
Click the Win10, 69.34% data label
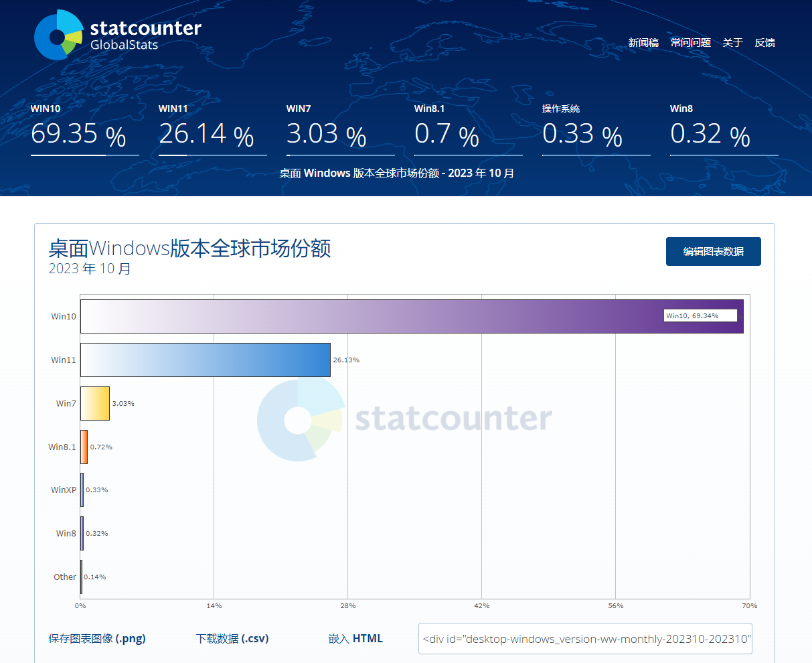coord(700,315)
